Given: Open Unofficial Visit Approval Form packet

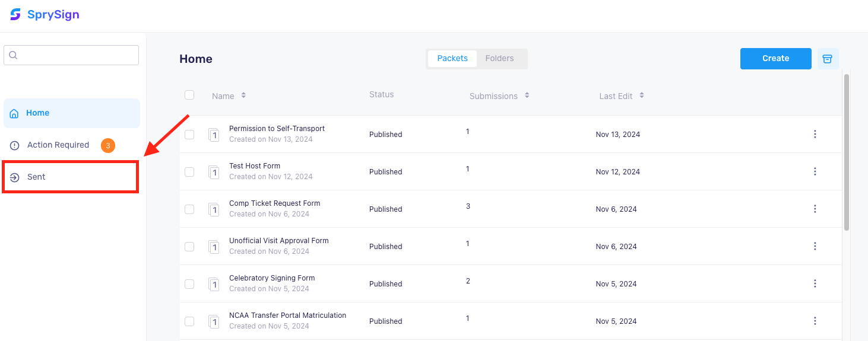Looking at the screenshot, I should tap(279, 241).
